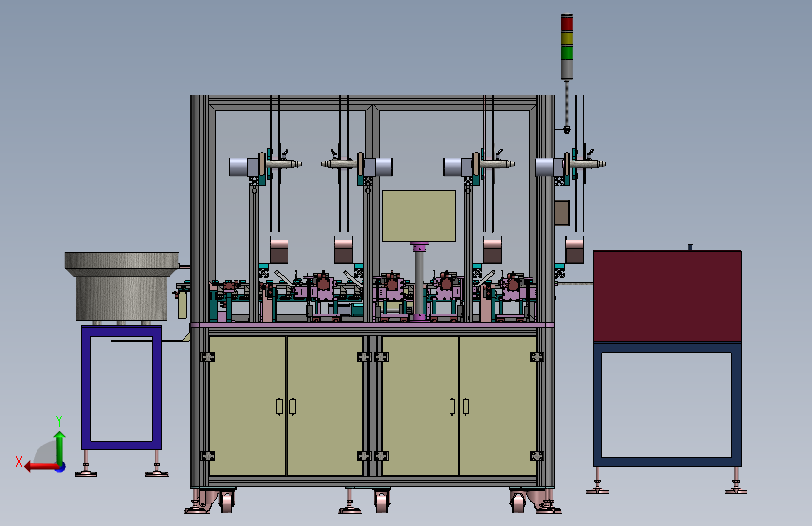Screen dimensions: 812x526
Task: Click the 'Y' axis label text
Action: [59, 420]
